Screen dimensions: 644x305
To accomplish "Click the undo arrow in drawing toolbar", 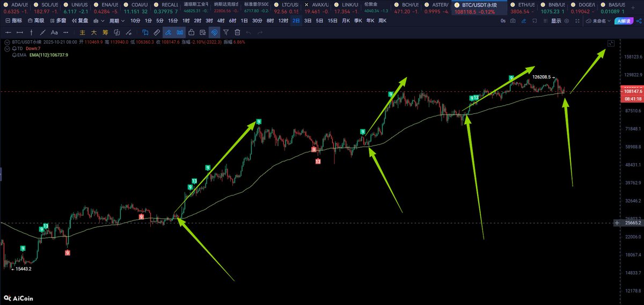I will [x=249, y=32].
